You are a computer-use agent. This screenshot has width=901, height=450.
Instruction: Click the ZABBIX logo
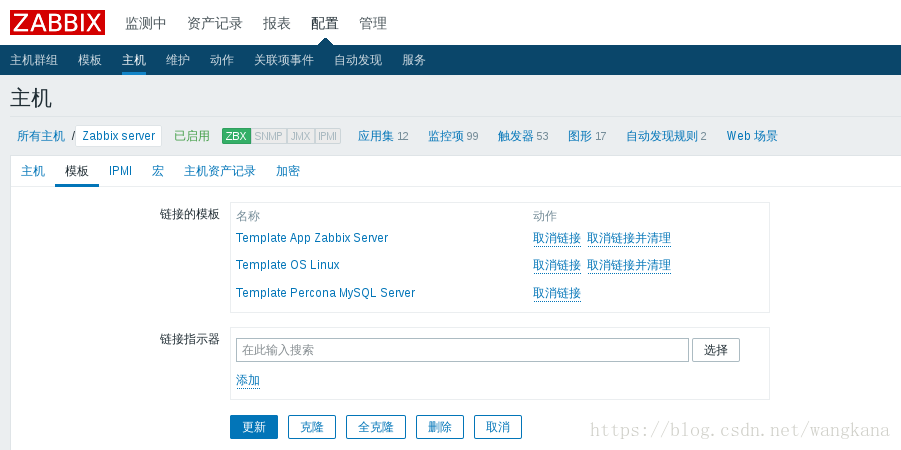click(x=57, y=23)
